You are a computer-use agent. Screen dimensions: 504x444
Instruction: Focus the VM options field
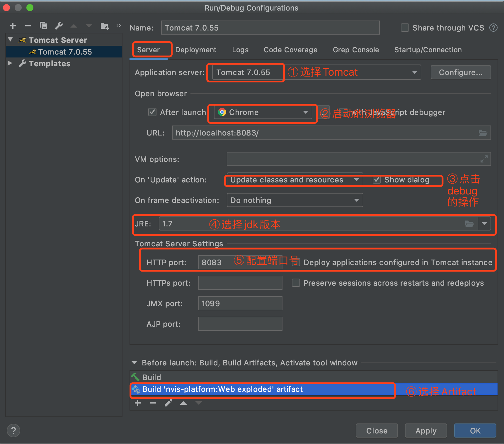point(359,159)
